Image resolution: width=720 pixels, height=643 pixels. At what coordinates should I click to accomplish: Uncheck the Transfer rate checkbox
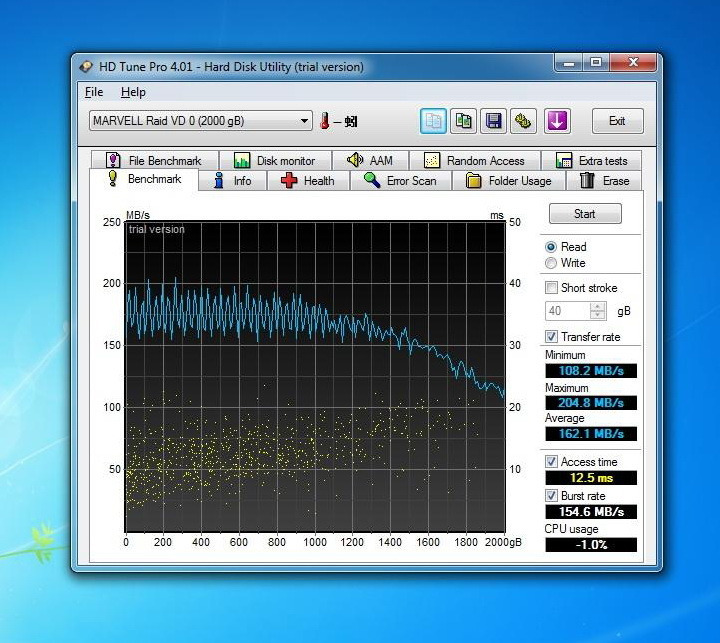point(551,337)
